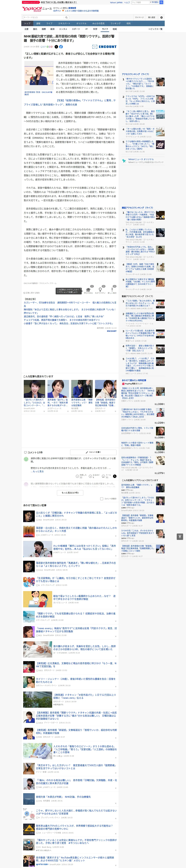
Task: Share article on X (top icon)
Action: [56, 47]
